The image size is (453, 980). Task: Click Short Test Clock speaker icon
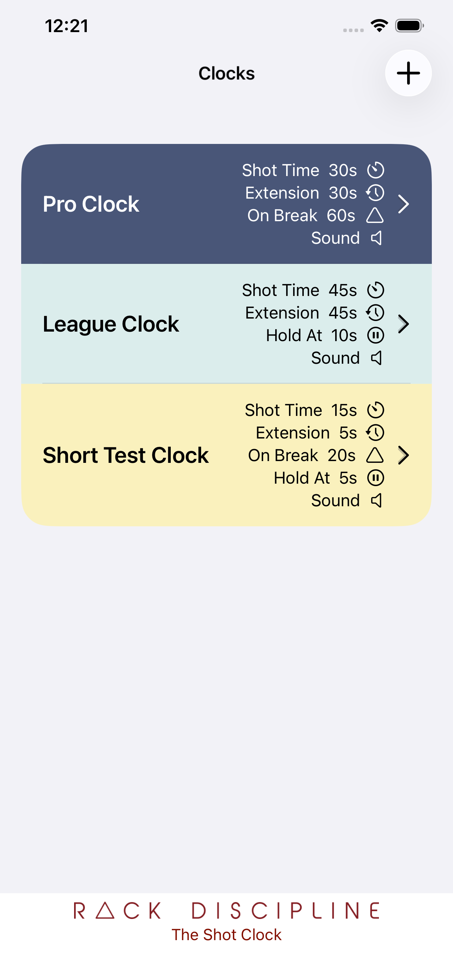click(x=376, y=501)
